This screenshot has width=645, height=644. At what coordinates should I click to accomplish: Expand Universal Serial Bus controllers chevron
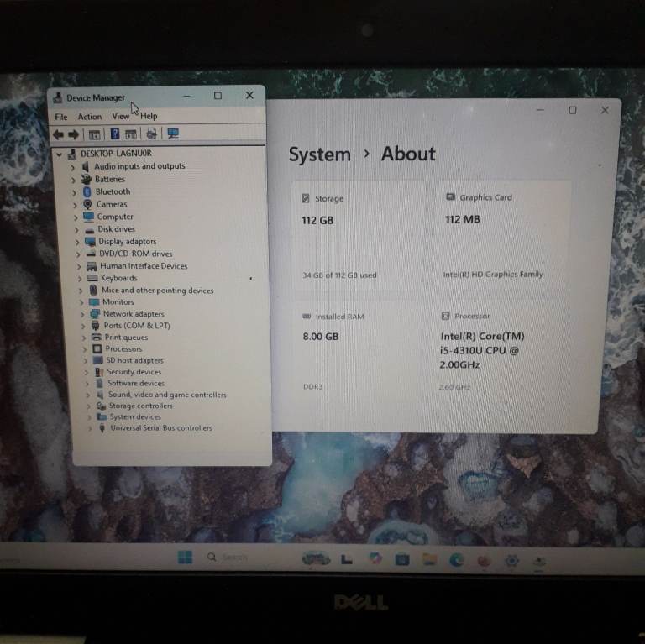(x=90, y=428)
